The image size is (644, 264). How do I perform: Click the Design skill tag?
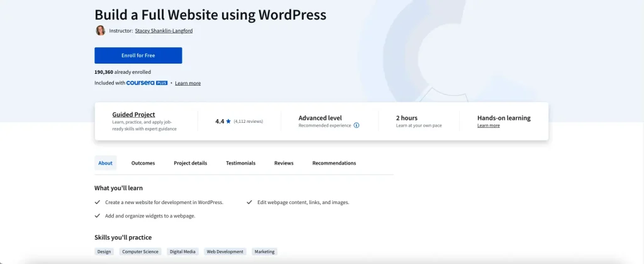pyautogui.click(x=104, y=251)
